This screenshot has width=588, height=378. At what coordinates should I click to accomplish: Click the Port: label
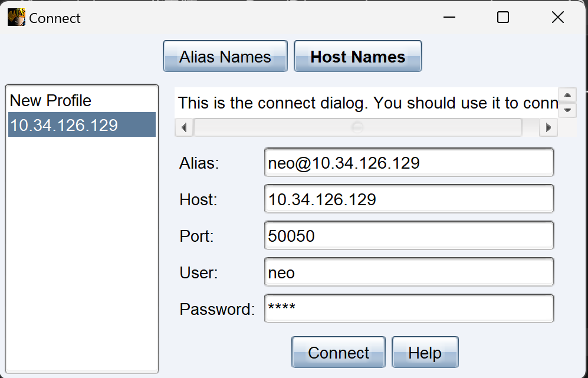[x=196, y=236]
